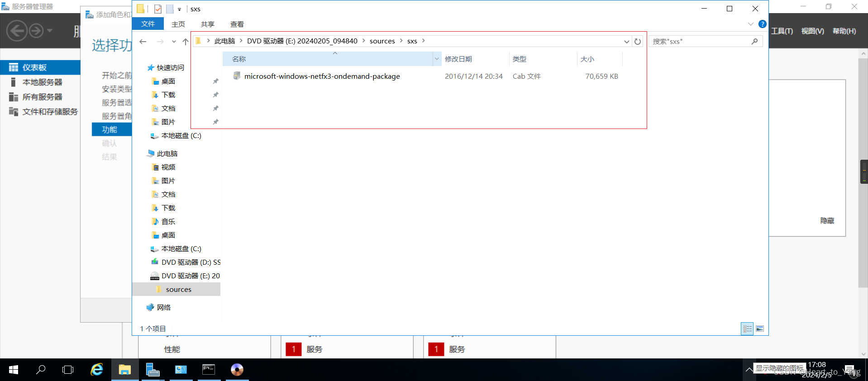Refresh the sxs folder view
The width and height of the screenshot is (868, 381).
[x=638, y=42]
